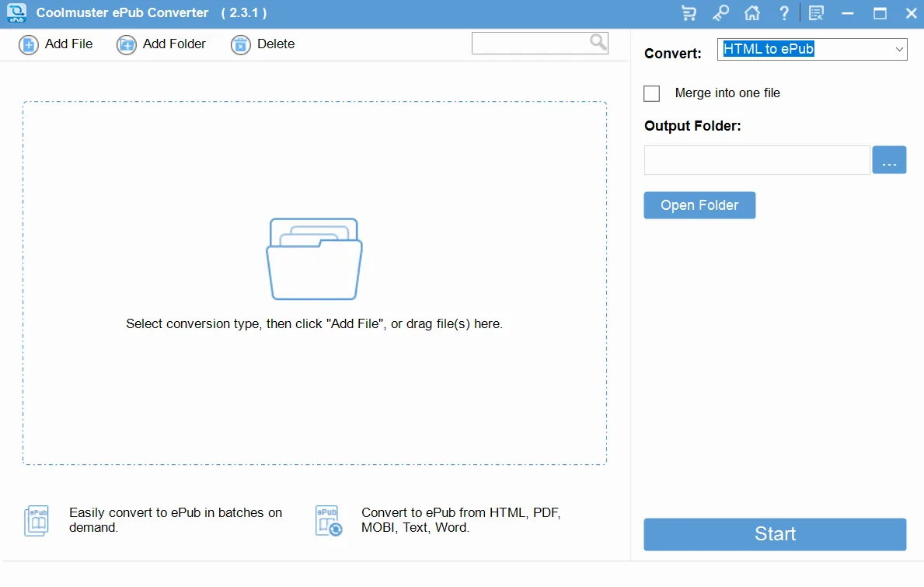This screenshot has height=587, width=924.
Task: Click the ePub book batch icon
Action: [37, 521]
